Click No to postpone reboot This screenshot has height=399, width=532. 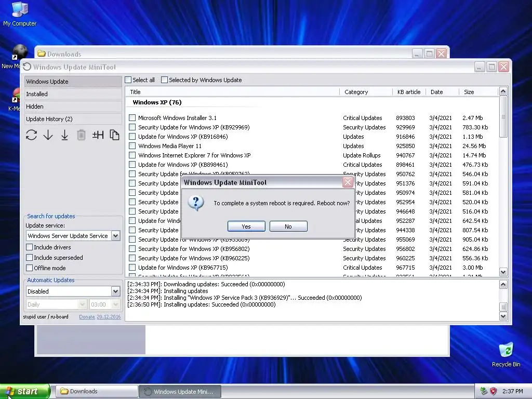point(288,227)
